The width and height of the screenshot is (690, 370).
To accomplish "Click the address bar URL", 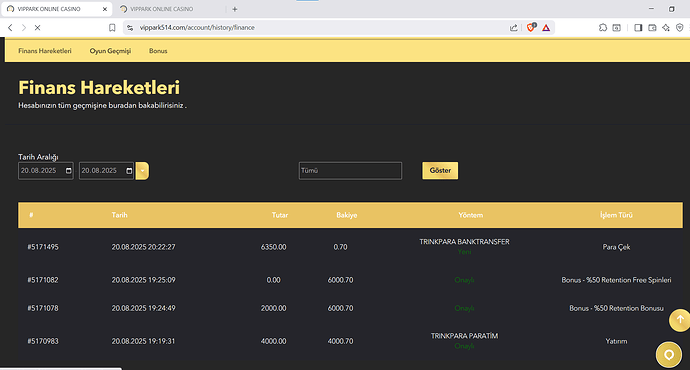I will click(197, 28).
